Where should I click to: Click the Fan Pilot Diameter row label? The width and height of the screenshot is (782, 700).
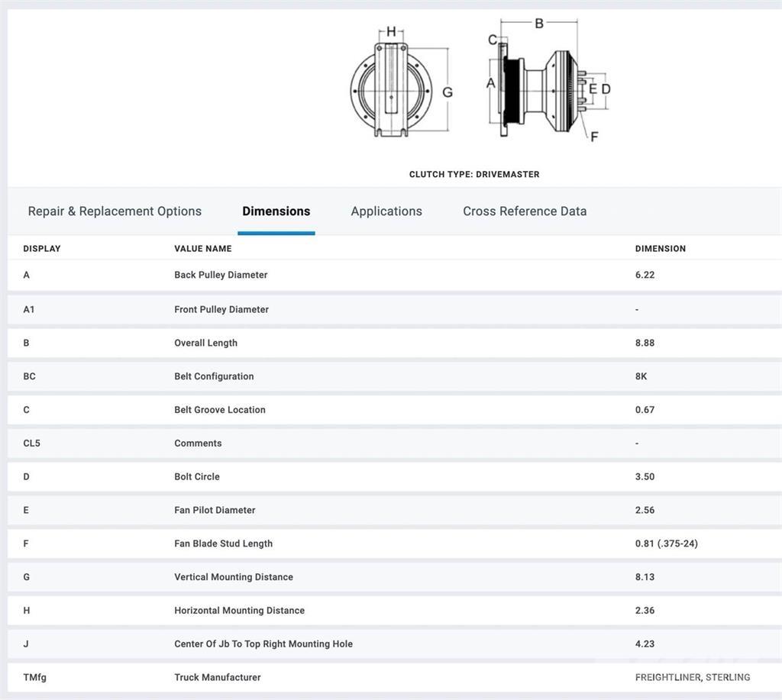coord(215,510)
